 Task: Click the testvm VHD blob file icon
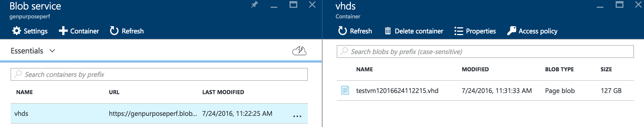coord(345,91)
